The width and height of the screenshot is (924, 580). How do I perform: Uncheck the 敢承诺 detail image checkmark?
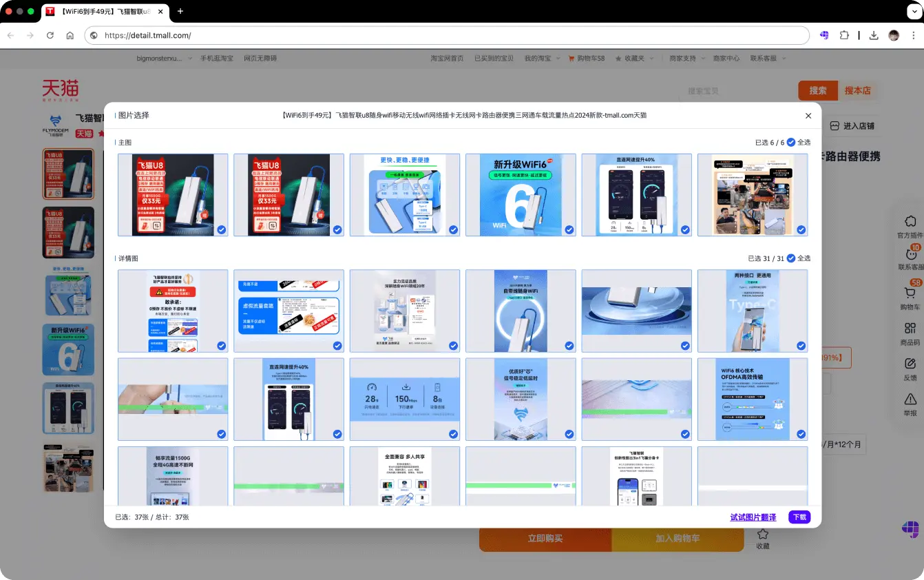coord(222,346)
